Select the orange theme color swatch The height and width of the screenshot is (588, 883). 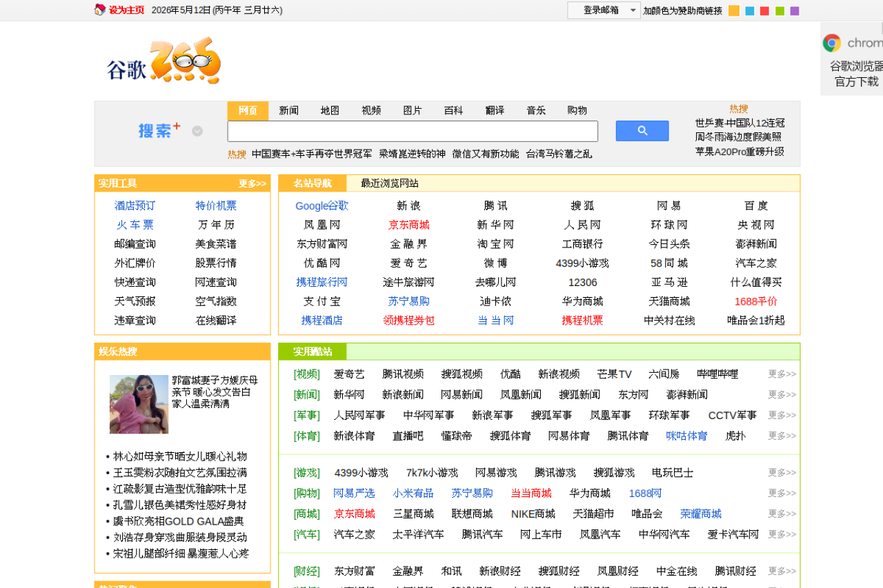point(734,10)
